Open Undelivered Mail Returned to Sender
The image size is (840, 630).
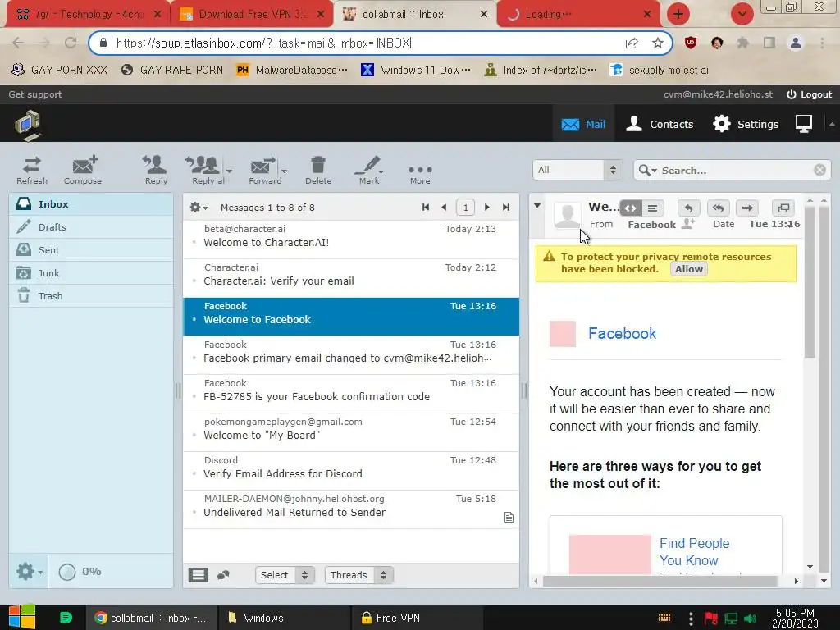351,509
